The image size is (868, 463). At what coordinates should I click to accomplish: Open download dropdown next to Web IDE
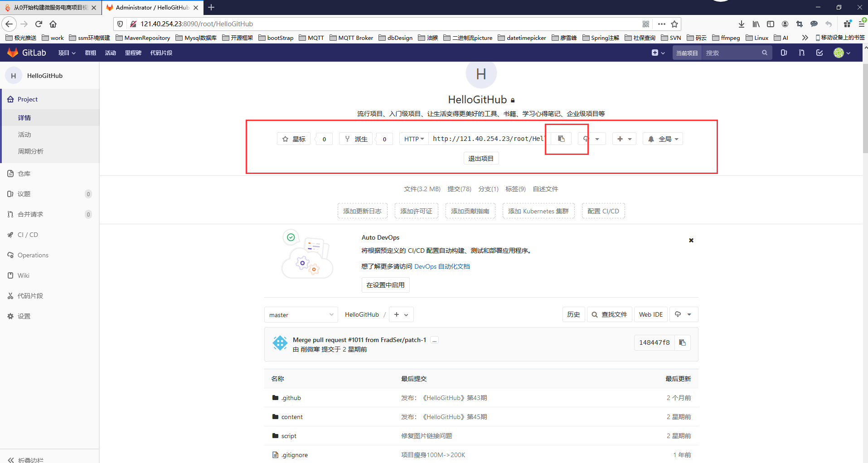click(683, 314)
